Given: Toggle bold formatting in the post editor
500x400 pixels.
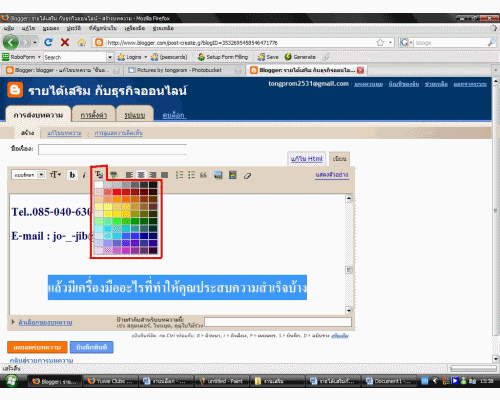Looking at the screenshot, I should click(x=72, y=175).
